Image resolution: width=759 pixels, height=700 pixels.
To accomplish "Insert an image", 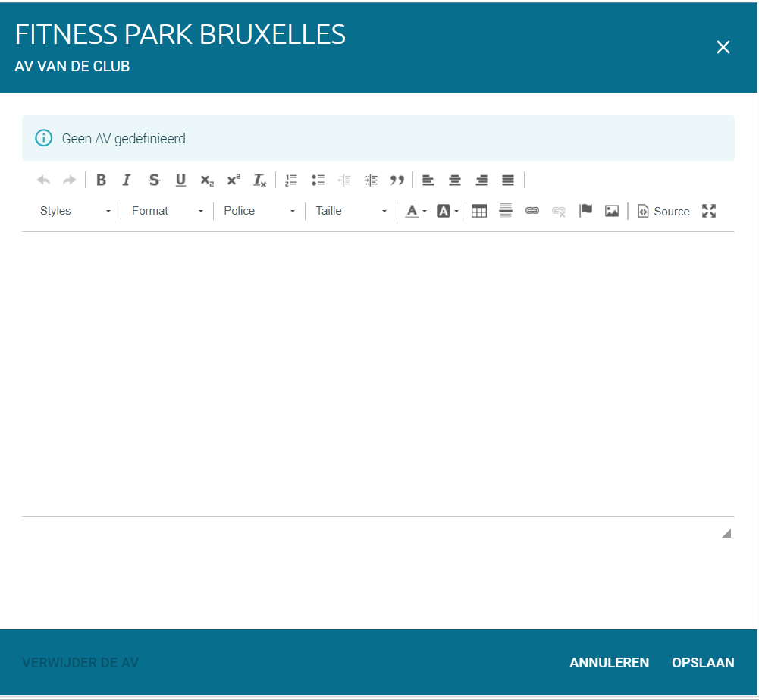I will click(x=612, y=211).
